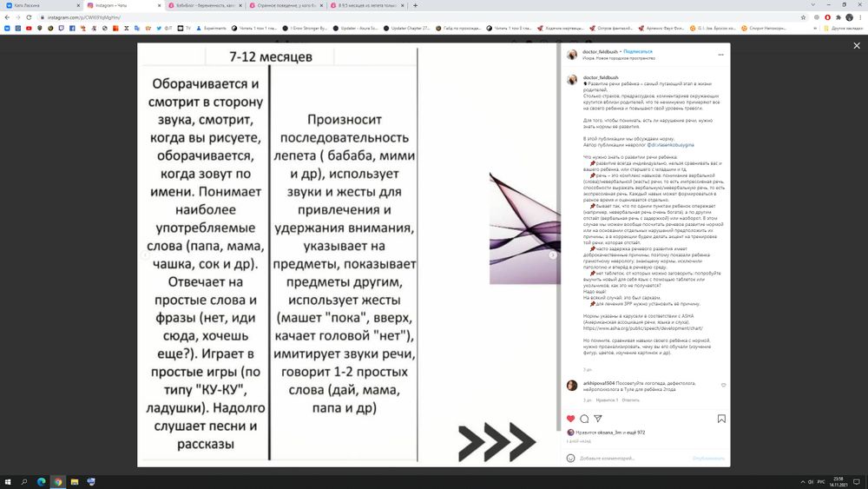Switch to the "В 9.5 месяцев из лепета" tab
This screenshot has height=489, width=868.
click(366, 5)
